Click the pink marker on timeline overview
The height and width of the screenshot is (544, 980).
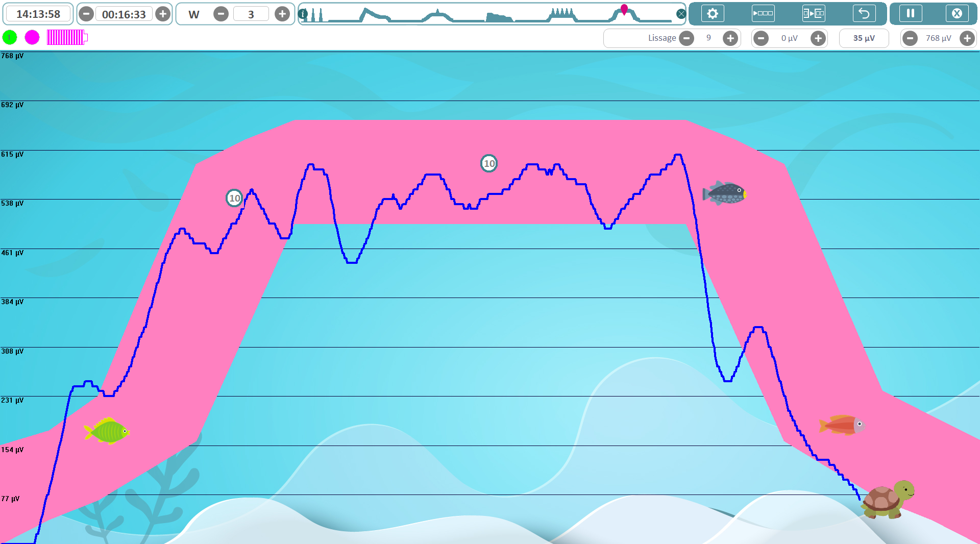[624, 9]
